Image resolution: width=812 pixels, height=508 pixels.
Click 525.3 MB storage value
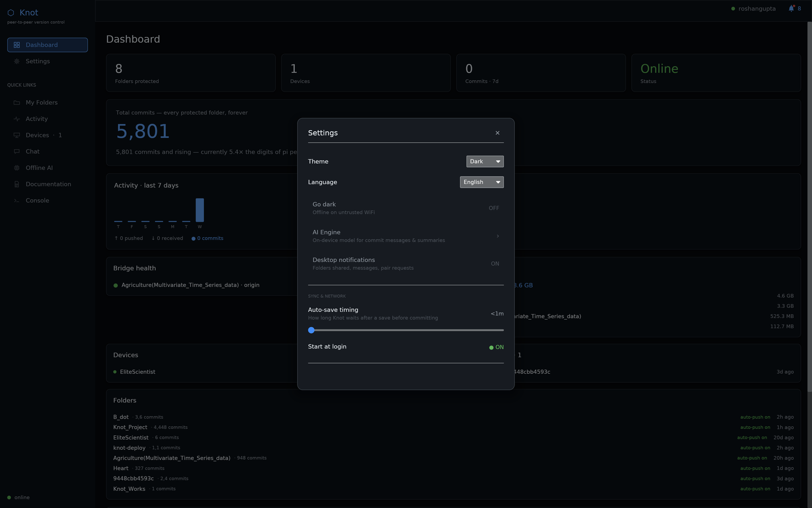[x=782, y=316]
